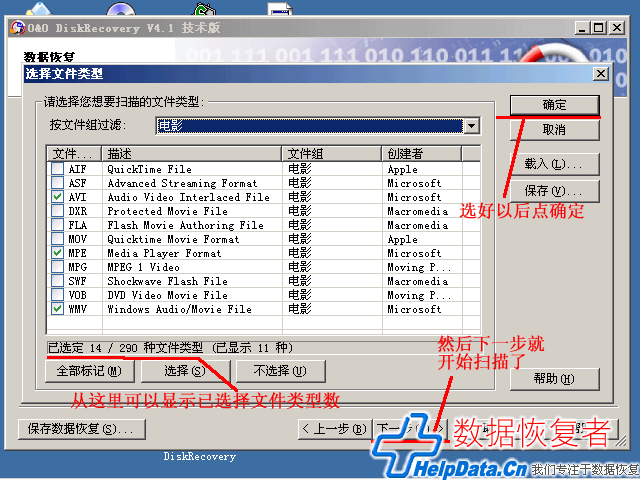Viewport: 640px width, 480px height.
Task: Cancel with the 取消 button
Action: (555, 130)
